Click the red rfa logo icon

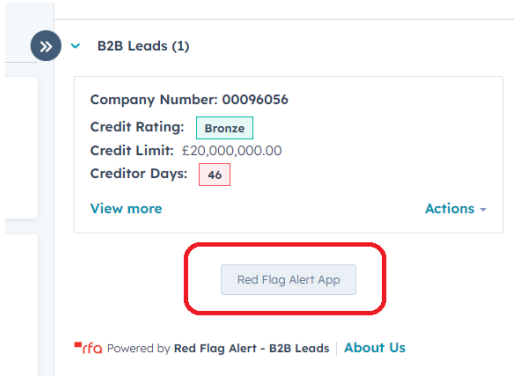tap(88, 348)
